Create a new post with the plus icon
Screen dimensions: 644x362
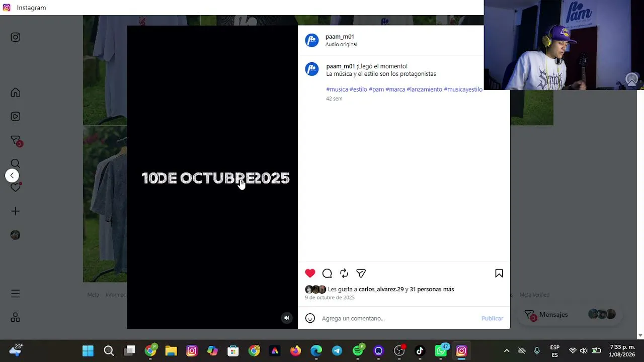pyautogui.click(x=16, y=211)
